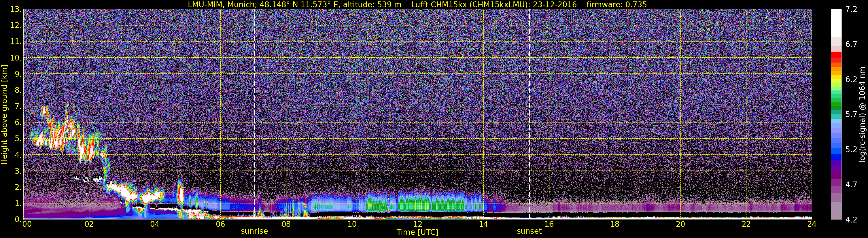Click the height axis tick label '3.'
The image size is (868, 238).
(x=18, y=171)
